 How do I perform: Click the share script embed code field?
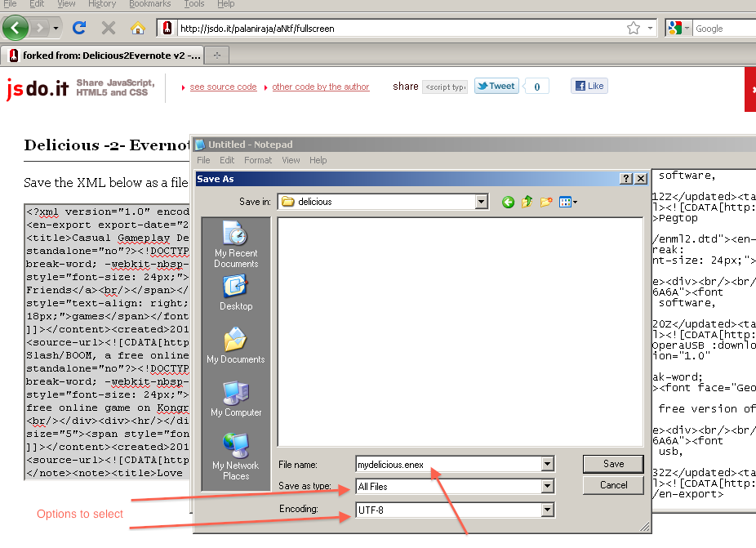[445, 87]
